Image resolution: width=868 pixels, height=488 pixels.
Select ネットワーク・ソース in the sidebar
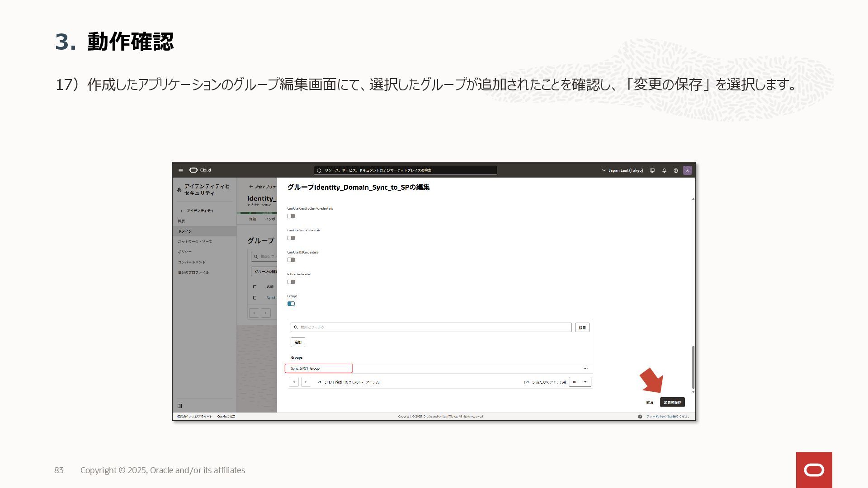195,242
